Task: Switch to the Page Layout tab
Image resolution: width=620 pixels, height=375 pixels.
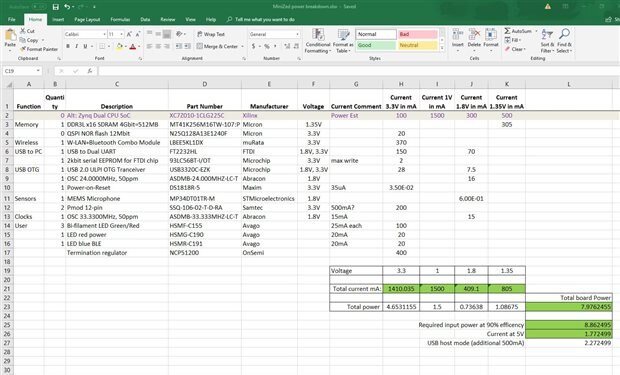Action: click(87, 19)
